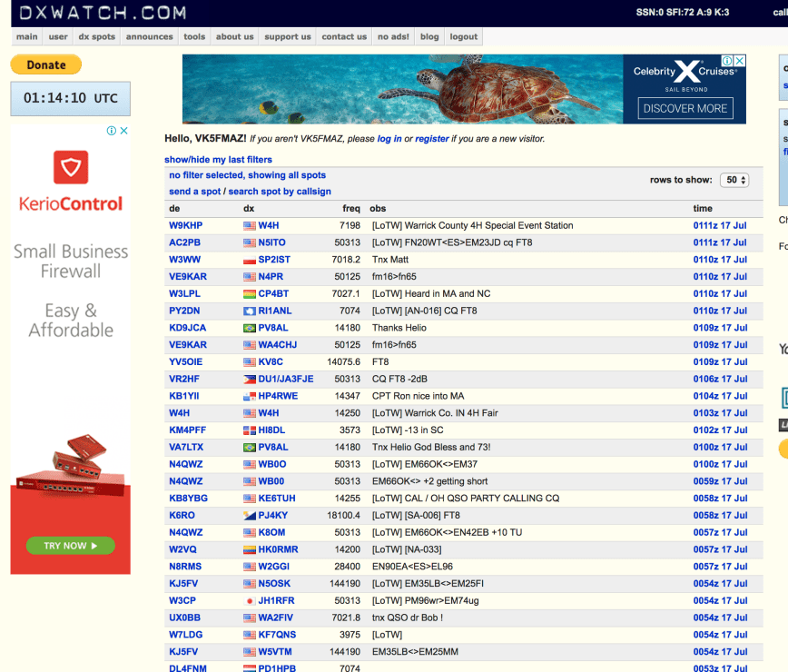Click DISCOVER MORE in the cruise ad
Image resolution: width=788 pixels, height=672 pixels.
685,107
